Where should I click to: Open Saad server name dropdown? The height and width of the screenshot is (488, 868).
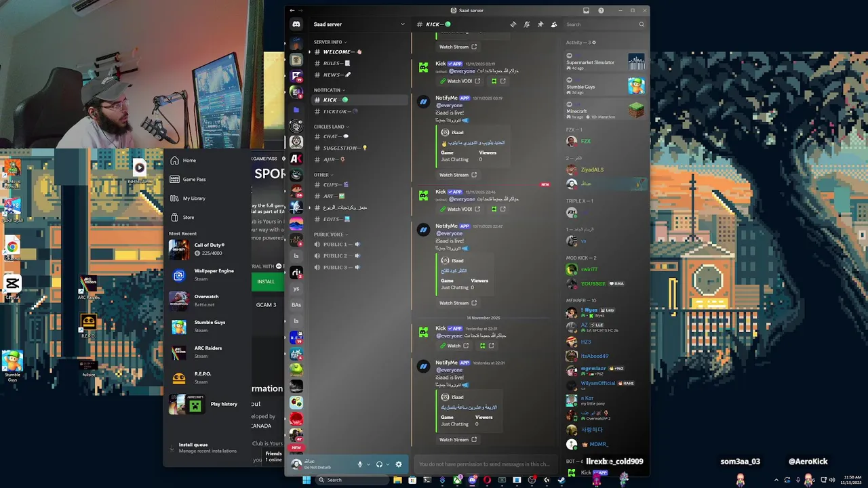click(359, 24)
